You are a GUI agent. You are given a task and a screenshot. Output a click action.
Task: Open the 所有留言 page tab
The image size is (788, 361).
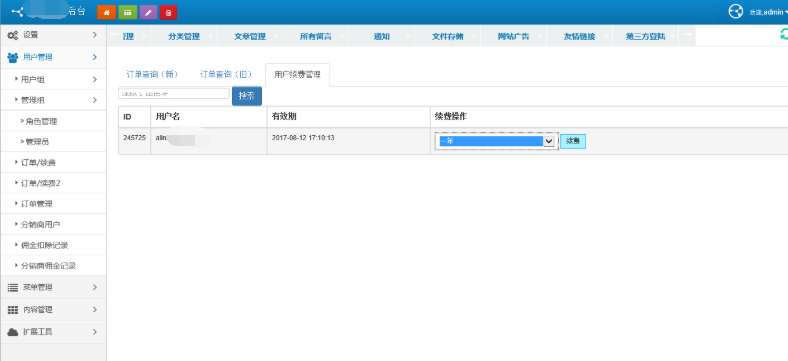[316, 37]
